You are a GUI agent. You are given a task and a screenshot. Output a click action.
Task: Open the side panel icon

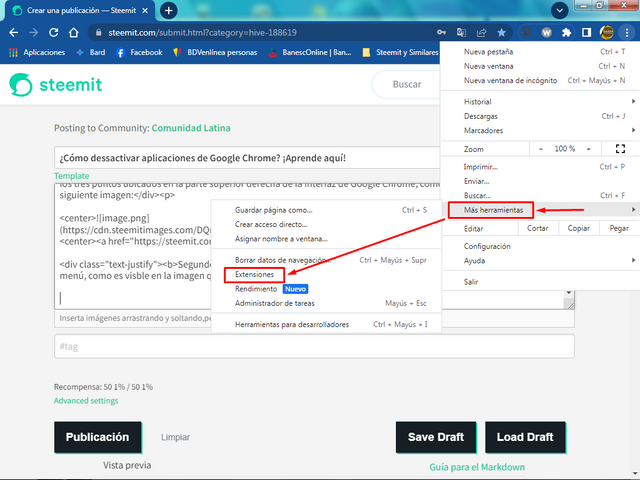click(586, 33)
